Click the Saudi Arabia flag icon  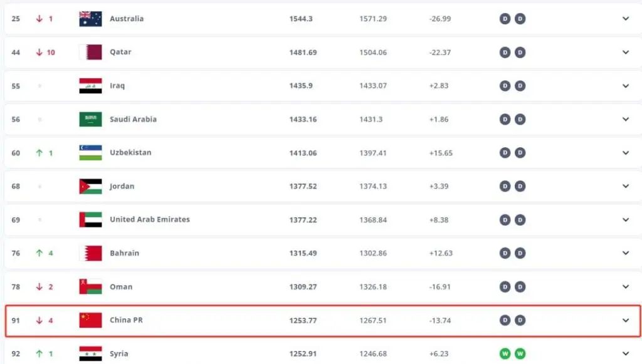coord(90,119)
